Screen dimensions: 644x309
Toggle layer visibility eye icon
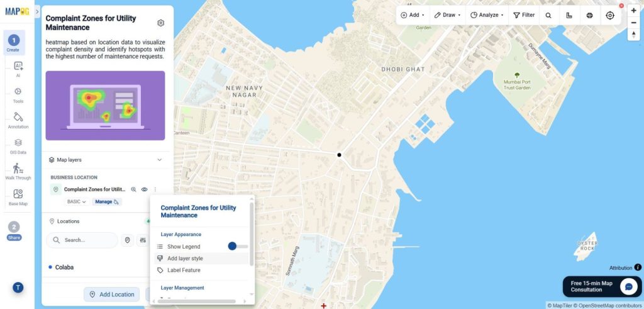point(144,189)
